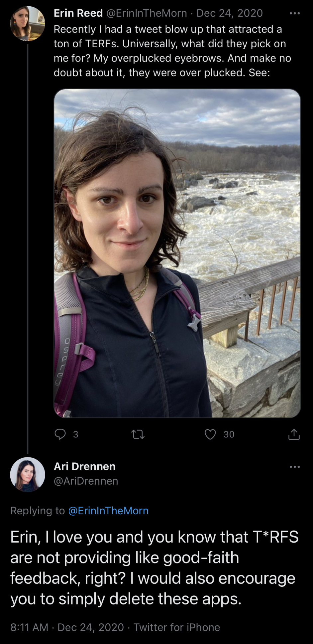
Task: Click the 8:11 AM timestamp
Action: (x=30, y=627)
